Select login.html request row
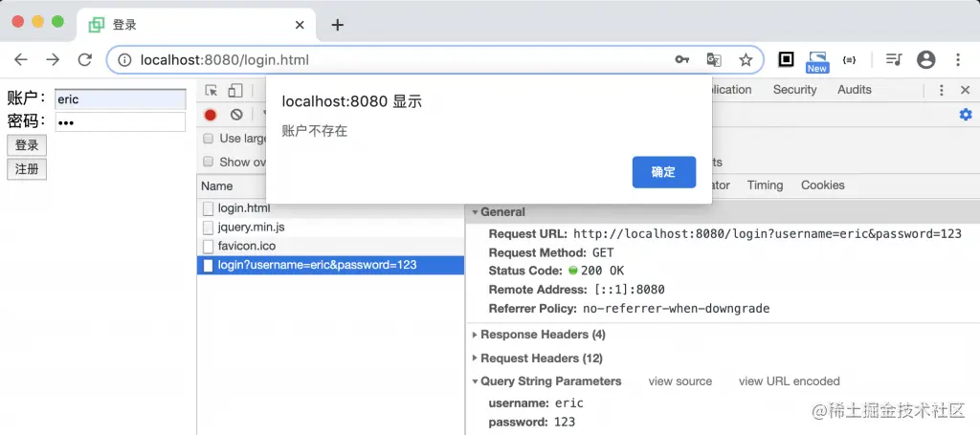Screen dimensions: 980x435 330,208
